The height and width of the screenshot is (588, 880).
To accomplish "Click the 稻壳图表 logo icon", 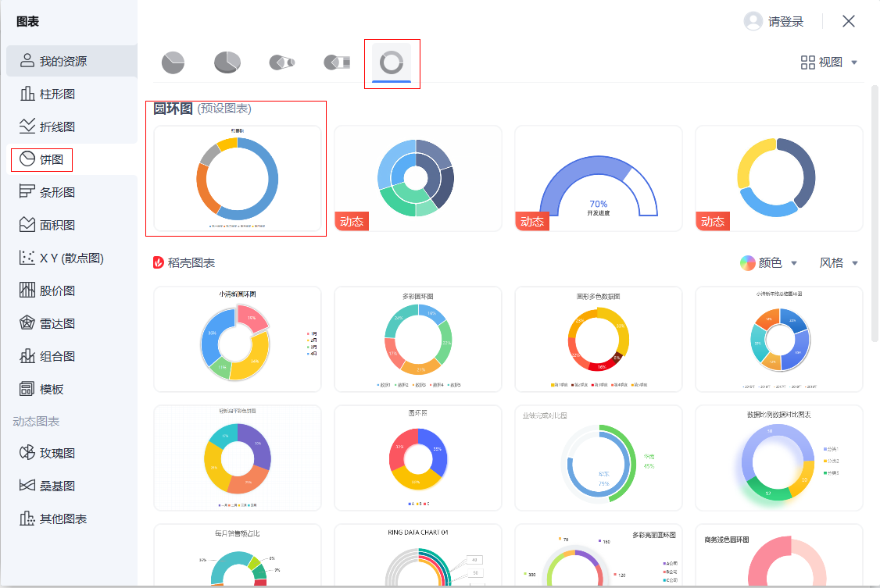I will pyautogui.click(x=159, y=262).
